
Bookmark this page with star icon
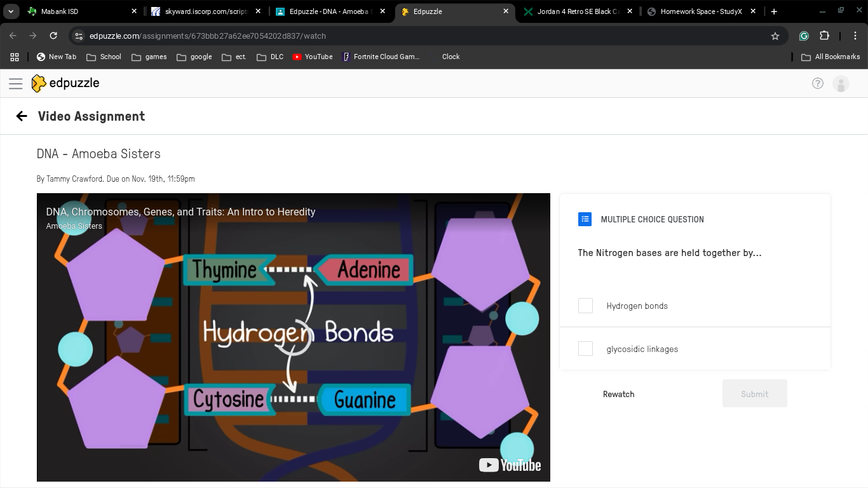click(x=775, y=36)
